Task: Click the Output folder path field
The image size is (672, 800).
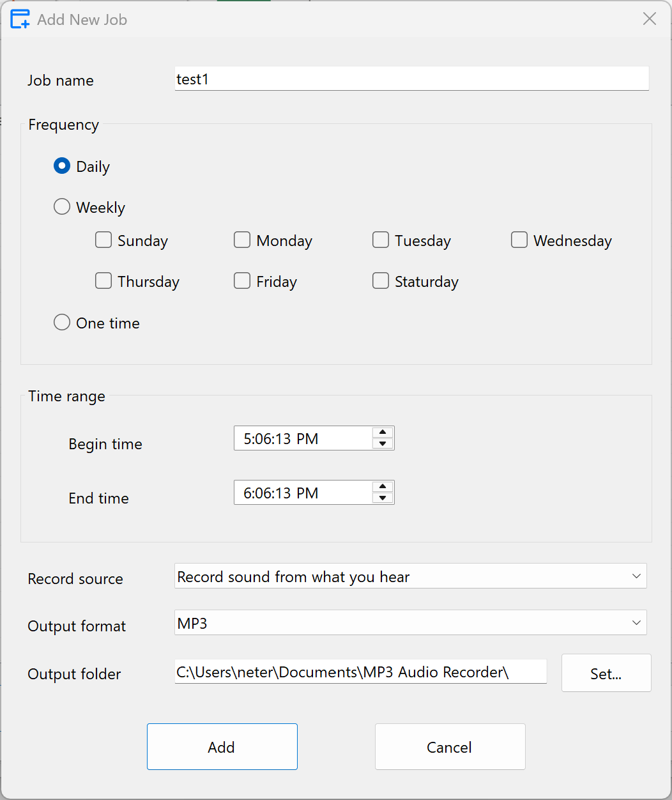Action: pyautogui.click(x=360, y=672)
